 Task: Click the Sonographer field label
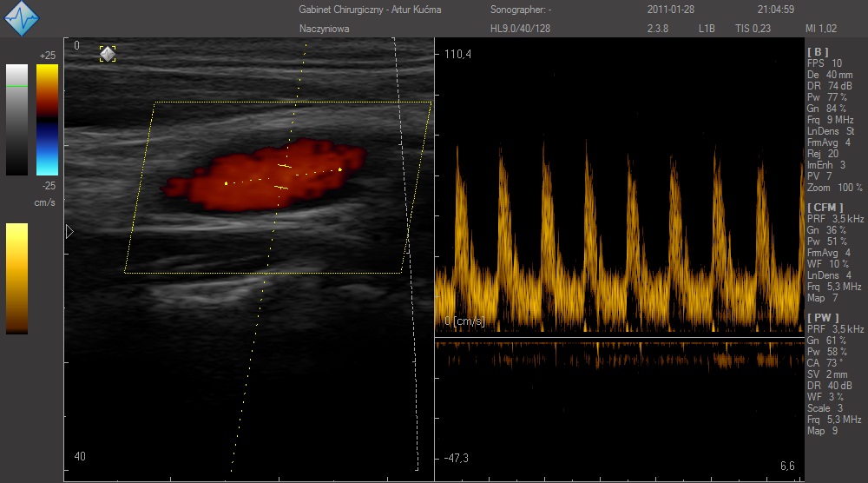pos(520,10)
